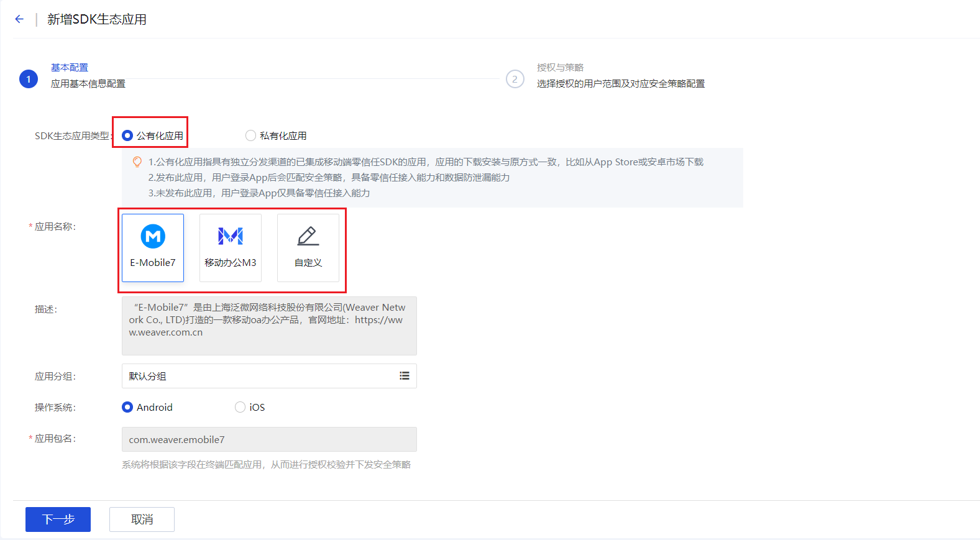This screenshot has height=540, width=980.
Task: Select the 公有化应用 radio button
Action: (127, 135)
